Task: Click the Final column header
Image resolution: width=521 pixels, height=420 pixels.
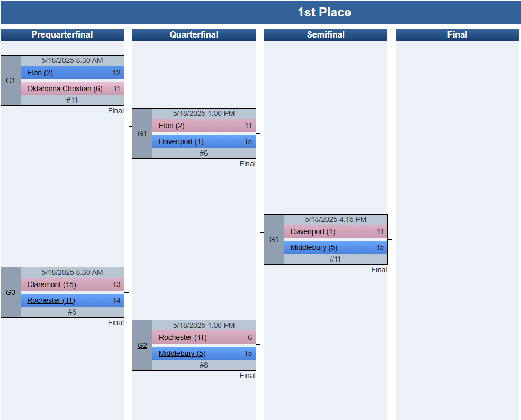Action: tap(457, 35)
